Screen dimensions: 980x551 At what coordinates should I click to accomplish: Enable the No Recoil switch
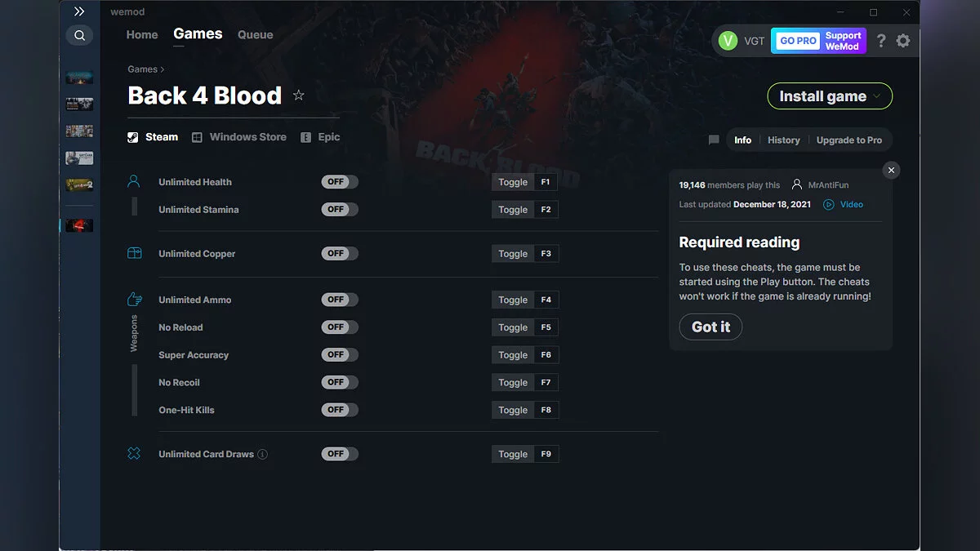[x=339, y=382]
